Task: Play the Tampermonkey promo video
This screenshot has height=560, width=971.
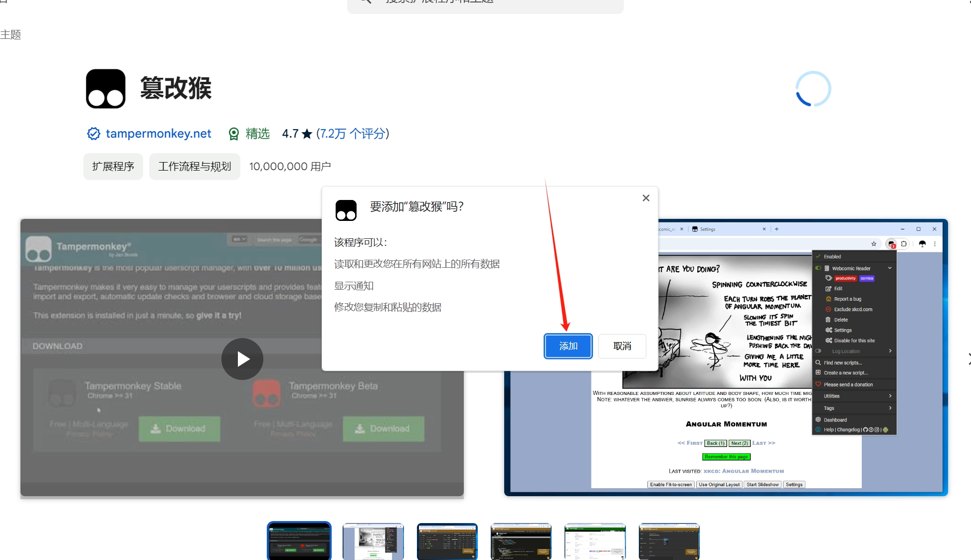Action: 242,359
